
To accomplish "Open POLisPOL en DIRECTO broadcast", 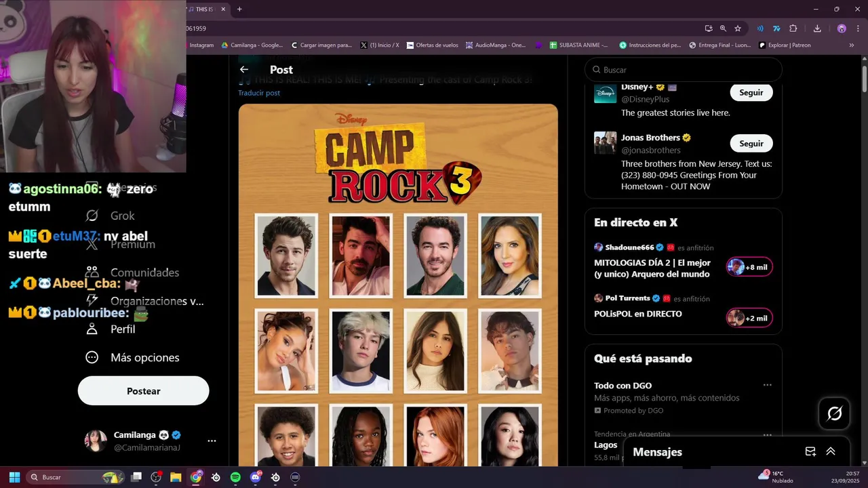I will pyautogui.click(x=638, y=314).
